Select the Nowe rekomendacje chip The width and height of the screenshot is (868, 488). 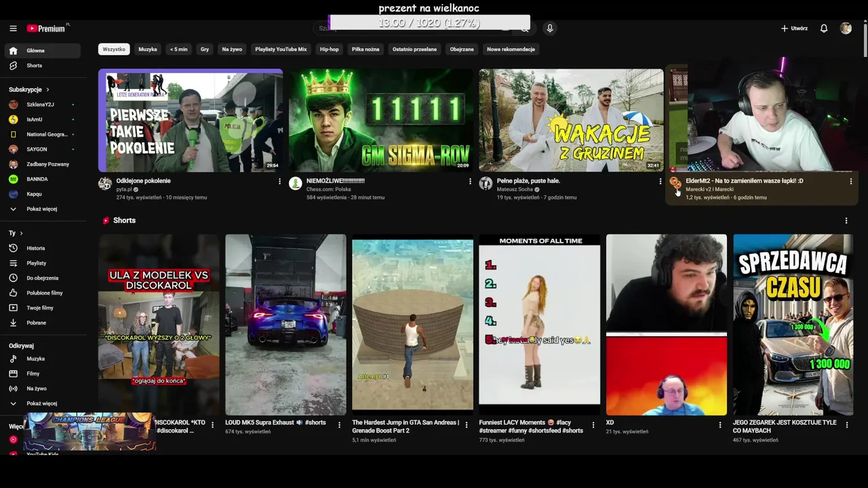tap(511, 49)
